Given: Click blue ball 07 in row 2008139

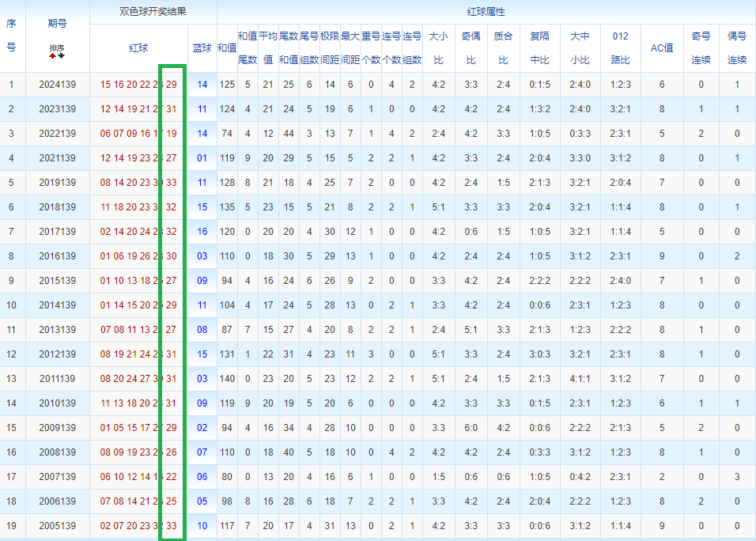Looking at the screenshot, I should coord(202,452).
